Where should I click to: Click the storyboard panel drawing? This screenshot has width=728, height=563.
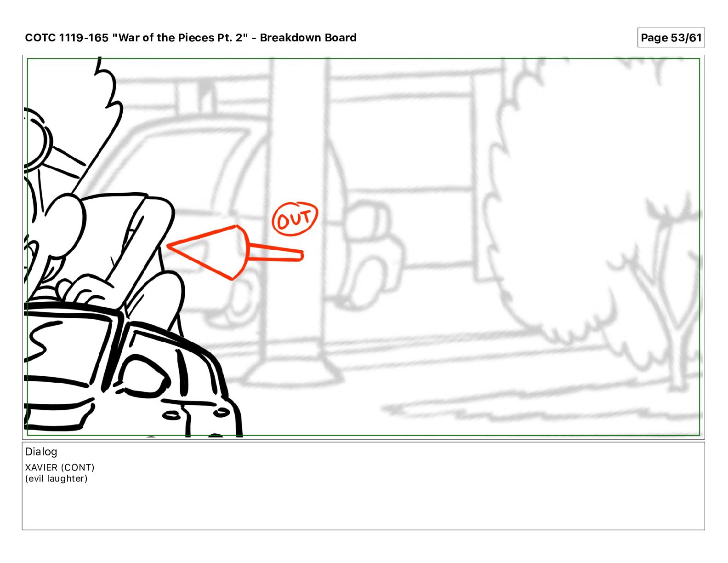click(x=363, y=247)
